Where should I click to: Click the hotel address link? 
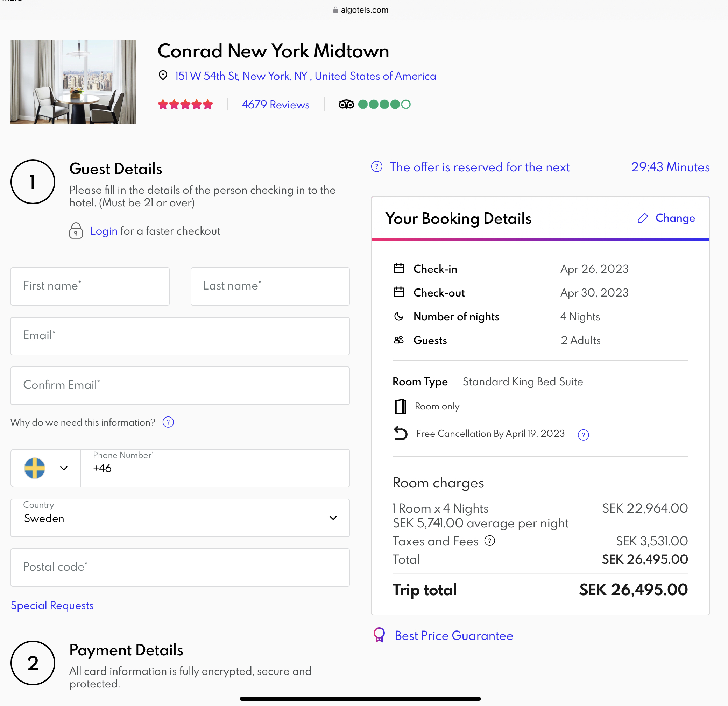[305, 76]
